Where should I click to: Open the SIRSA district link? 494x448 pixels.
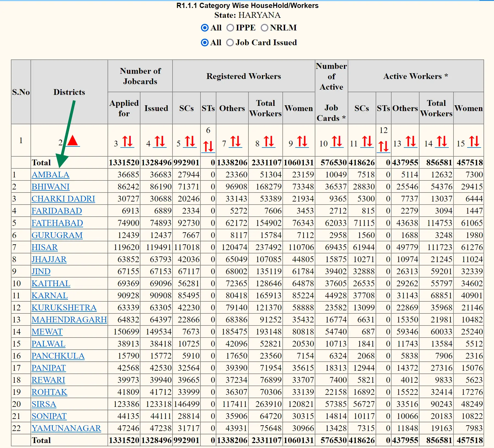(x=44, y=404)
